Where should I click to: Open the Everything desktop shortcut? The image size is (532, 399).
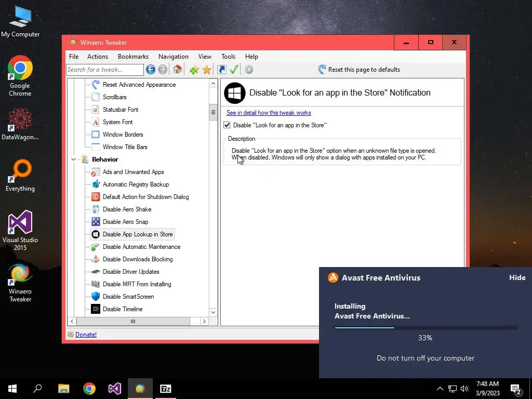20,176
